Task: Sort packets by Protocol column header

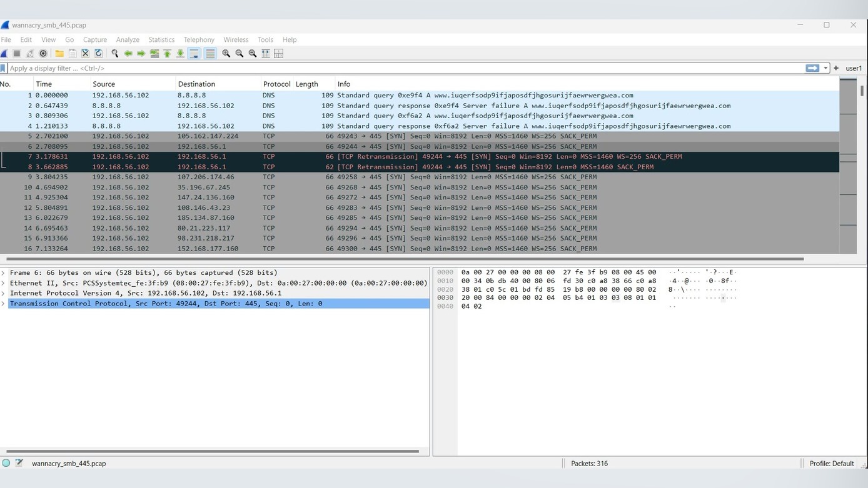Action: pos(276,84)
